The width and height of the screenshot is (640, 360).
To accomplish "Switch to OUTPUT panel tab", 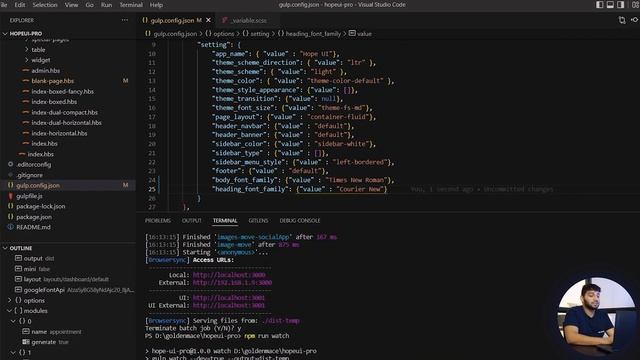I will [191, 220].
